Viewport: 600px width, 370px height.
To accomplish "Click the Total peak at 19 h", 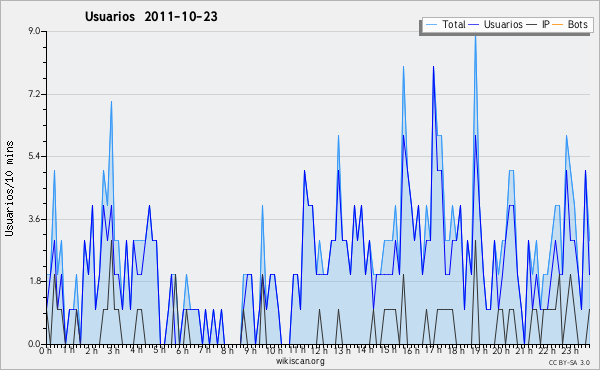I will (475, 36).
